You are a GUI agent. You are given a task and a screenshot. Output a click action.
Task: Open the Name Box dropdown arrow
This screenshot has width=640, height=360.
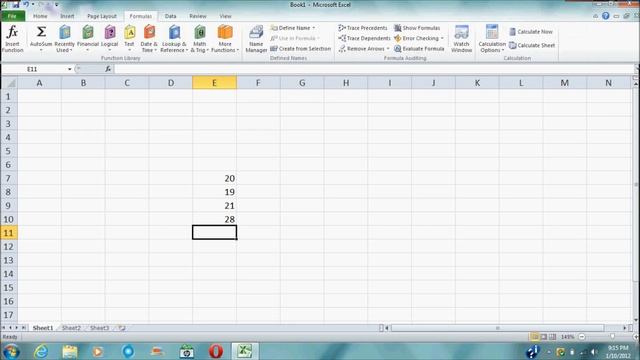(69, 69)
